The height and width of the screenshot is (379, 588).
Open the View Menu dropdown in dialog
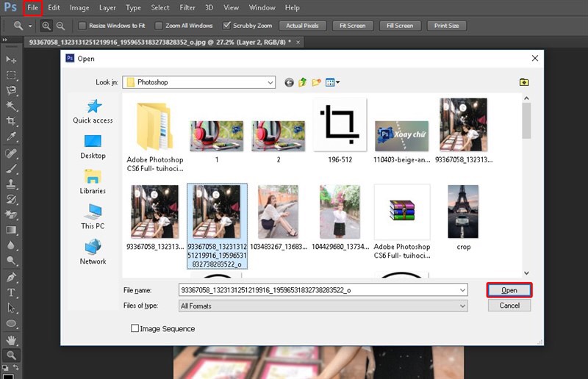click(x=333, y=82)
